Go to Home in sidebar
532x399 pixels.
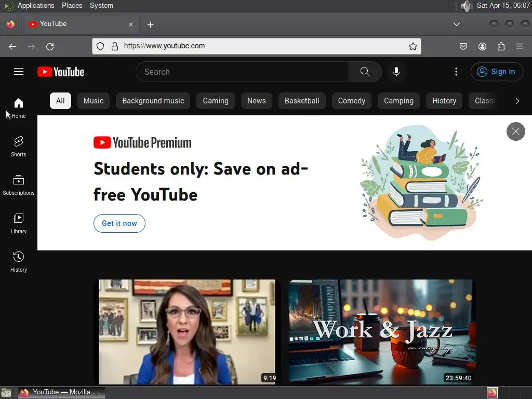(x=19, y=108)
